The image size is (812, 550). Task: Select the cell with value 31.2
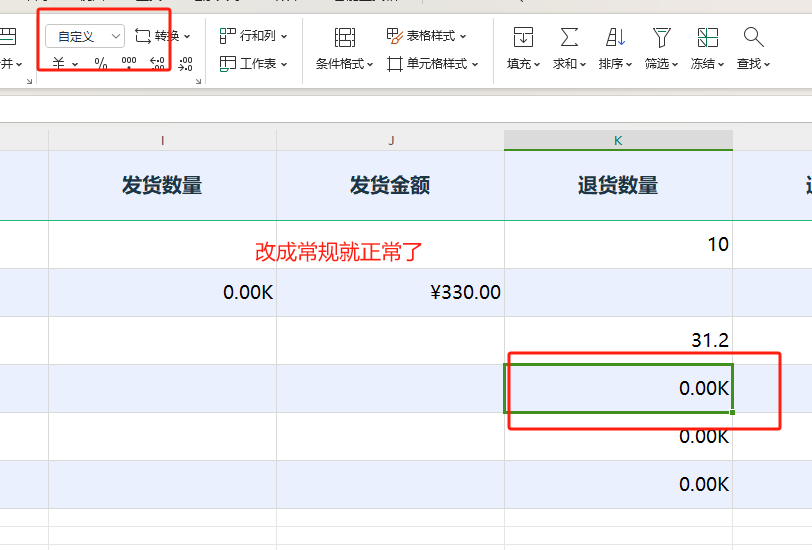coord(618,340)
